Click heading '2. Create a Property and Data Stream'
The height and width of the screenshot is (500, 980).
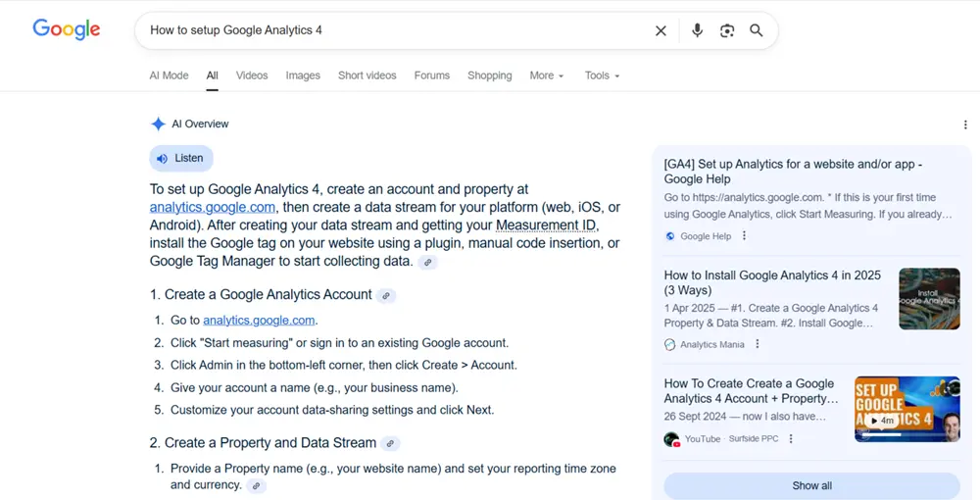(x=263, y=442)
